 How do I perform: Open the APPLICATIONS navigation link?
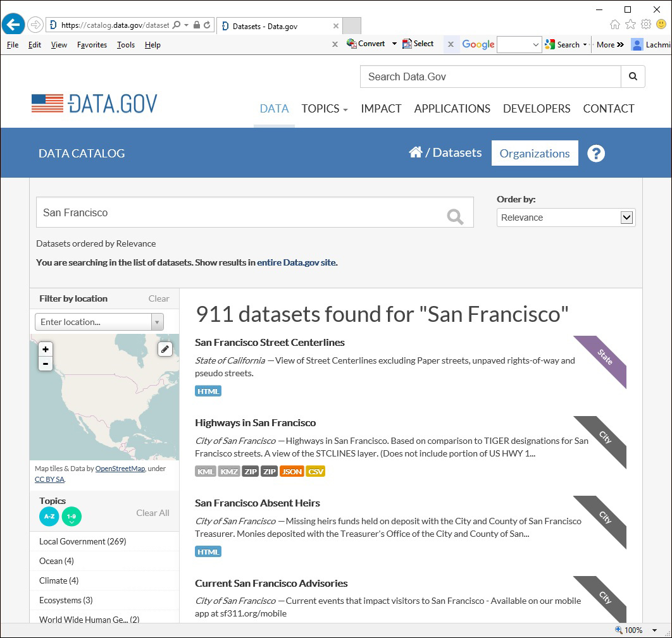pos(452,109)
